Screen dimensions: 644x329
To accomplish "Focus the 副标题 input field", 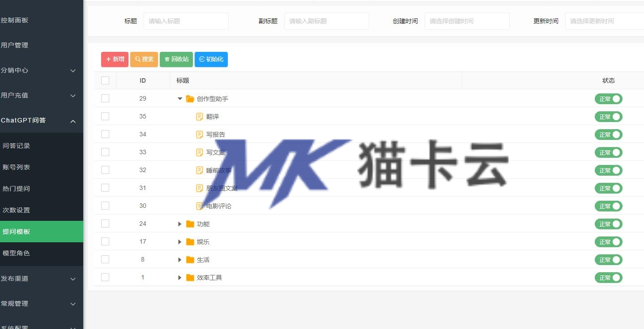I will click(x=327, y=21).
